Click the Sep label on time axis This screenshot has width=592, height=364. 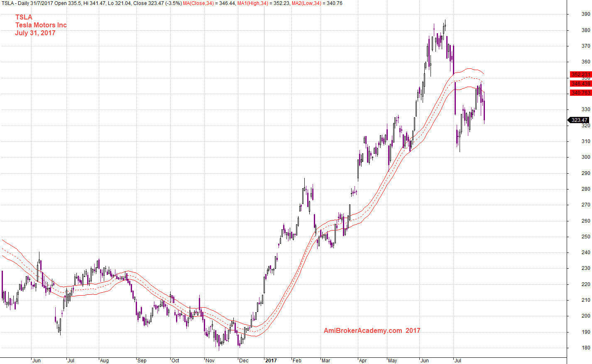coord(142,361)
